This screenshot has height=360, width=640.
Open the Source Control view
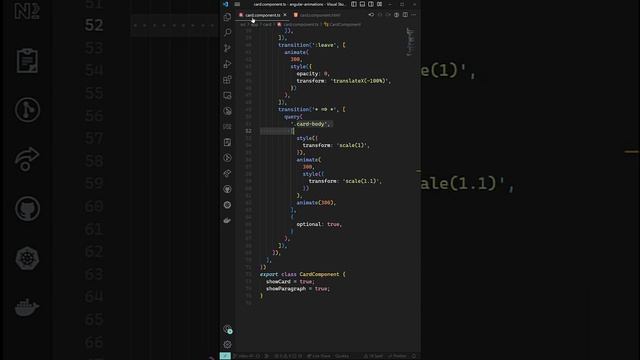point(227,48)
